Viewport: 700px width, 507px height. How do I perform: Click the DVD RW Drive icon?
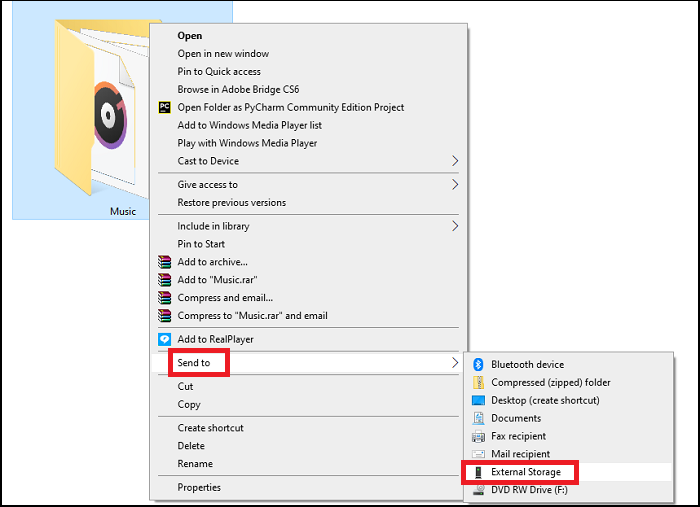[x=478, y=490]
